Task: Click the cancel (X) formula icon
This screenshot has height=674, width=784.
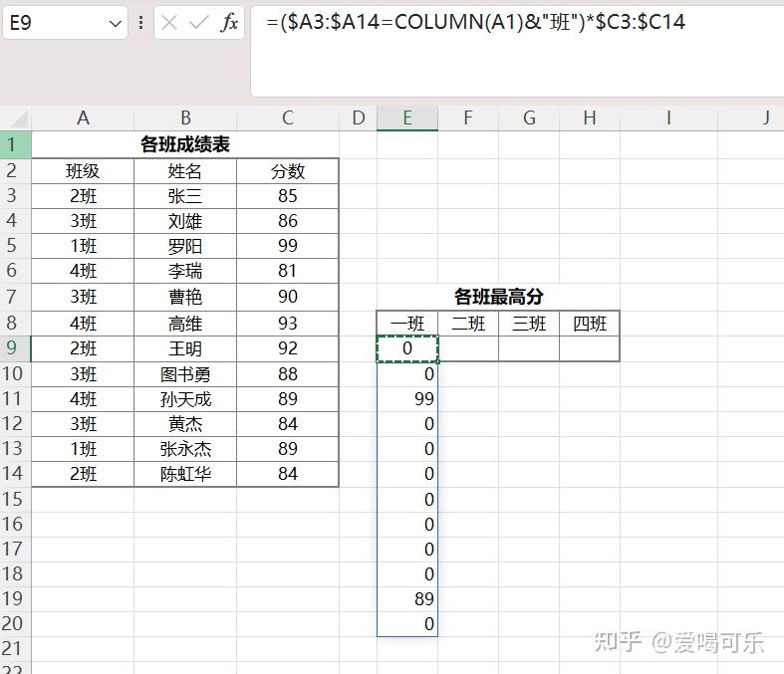Action: (x=169, y=23)
